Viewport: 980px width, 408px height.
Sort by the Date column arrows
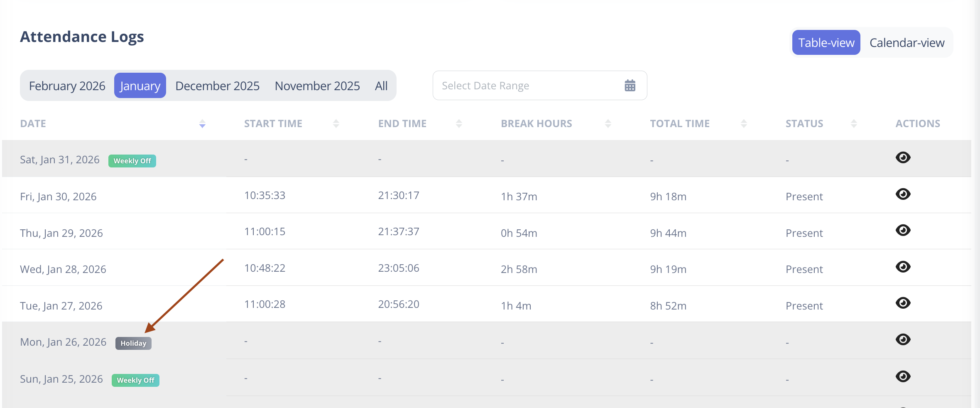202,123
